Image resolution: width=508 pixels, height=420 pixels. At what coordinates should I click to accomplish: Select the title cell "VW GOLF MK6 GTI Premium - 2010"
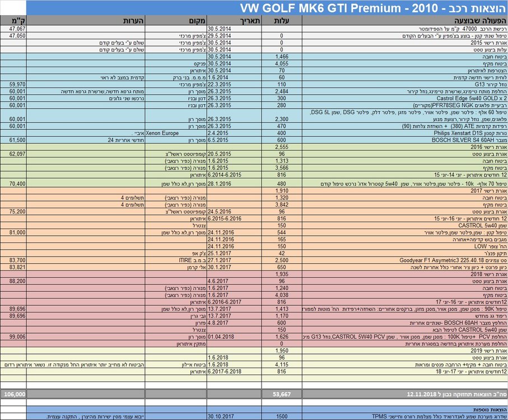coord(267,8)
